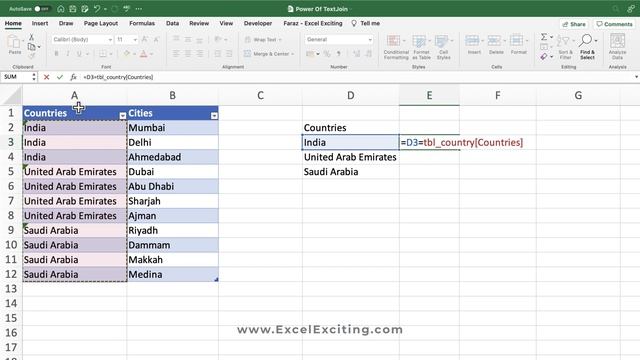
Task: Open the Developer ribbon tab
Action: coord(258,23)
